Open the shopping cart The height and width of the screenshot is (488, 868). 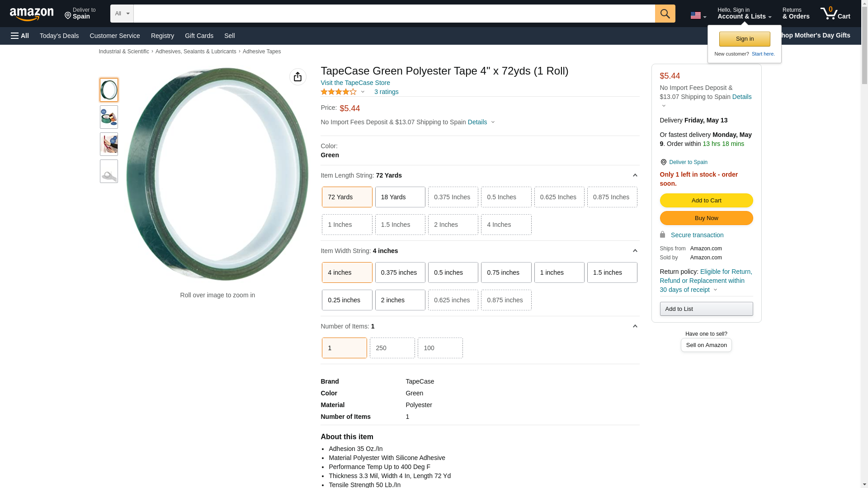coord(835,14)
